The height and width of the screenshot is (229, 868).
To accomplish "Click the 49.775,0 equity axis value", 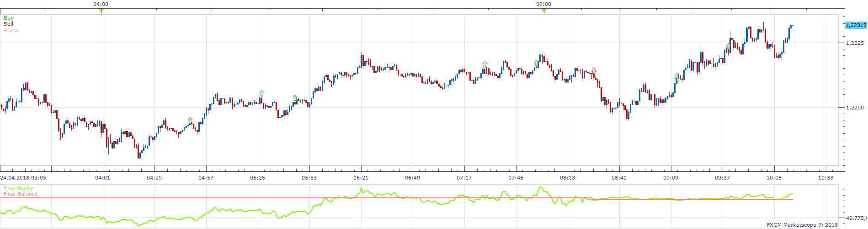I will pos(856,218).
